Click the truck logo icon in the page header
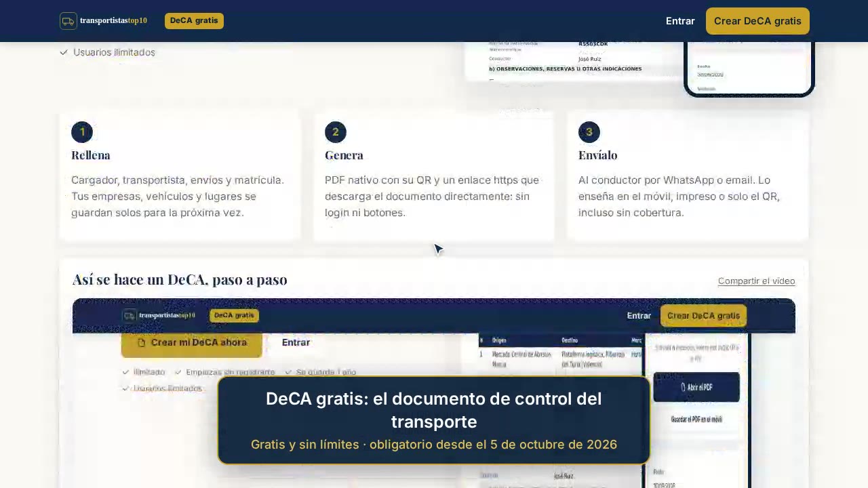The height and width of the screenshot is (488, 868). [68, 21]
